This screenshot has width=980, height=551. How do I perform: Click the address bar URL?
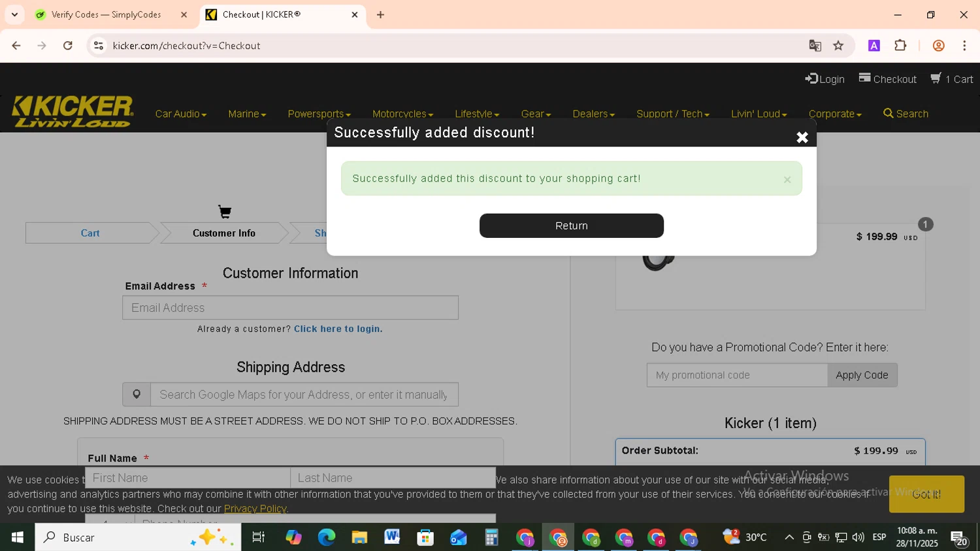pyautogui.click(x=186, y=46)
